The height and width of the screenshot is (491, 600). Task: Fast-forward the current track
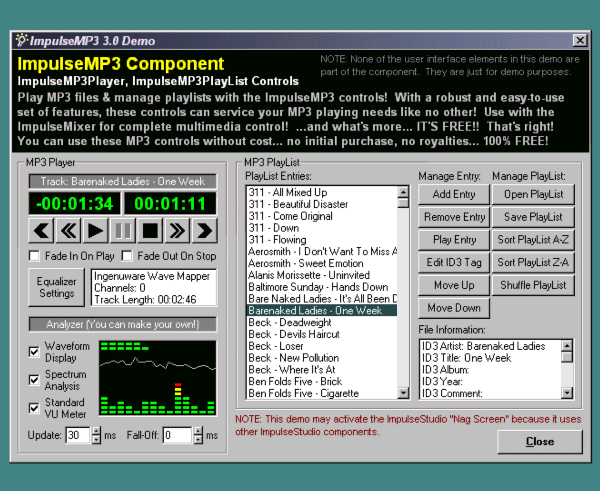pos(177,231)
